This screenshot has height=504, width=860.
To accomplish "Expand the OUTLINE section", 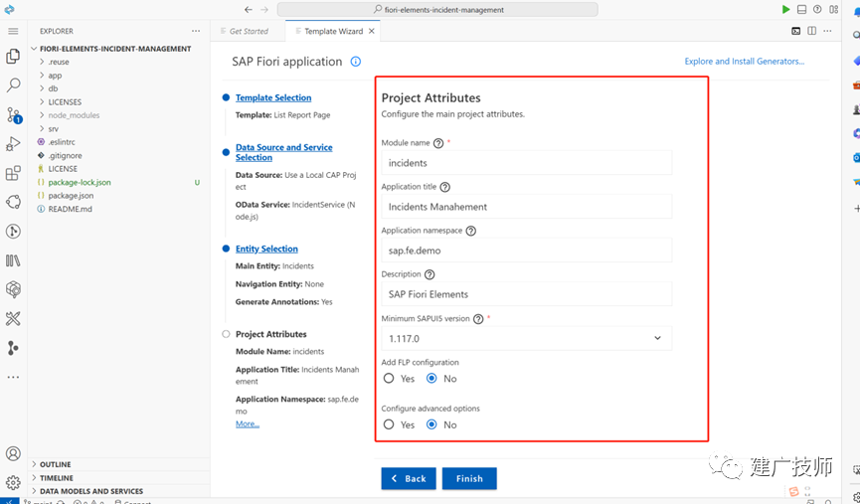I will click(x=119, y=464).
